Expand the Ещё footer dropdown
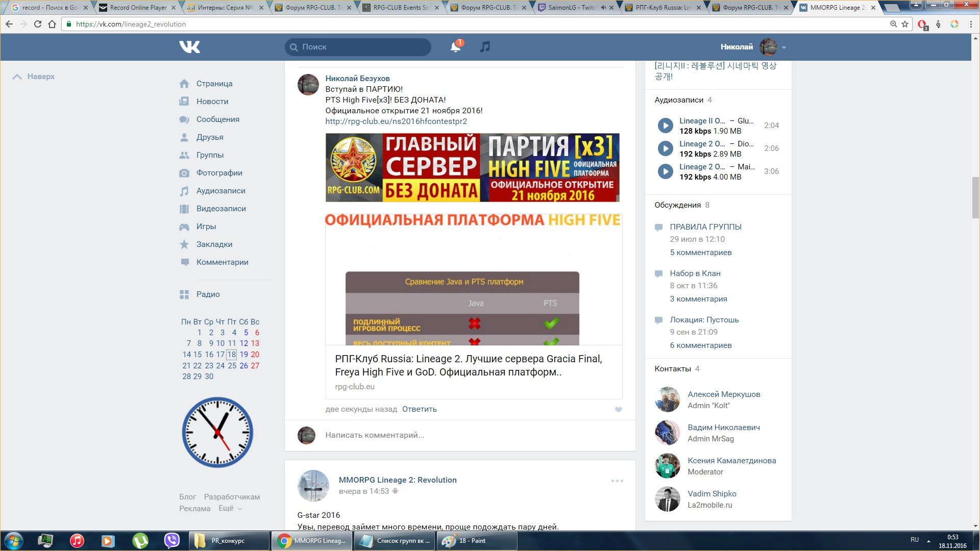Screen dimensions: 980x551 [x=230, y=509]
